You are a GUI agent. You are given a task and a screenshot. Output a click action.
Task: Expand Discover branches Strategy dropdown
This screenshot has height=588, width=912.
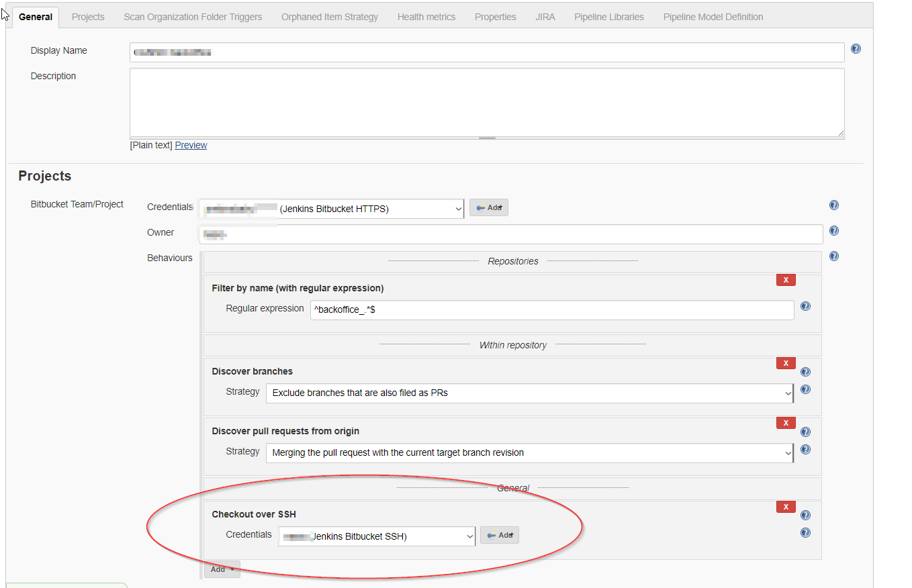pyautogui.click(x=529, y=393)
